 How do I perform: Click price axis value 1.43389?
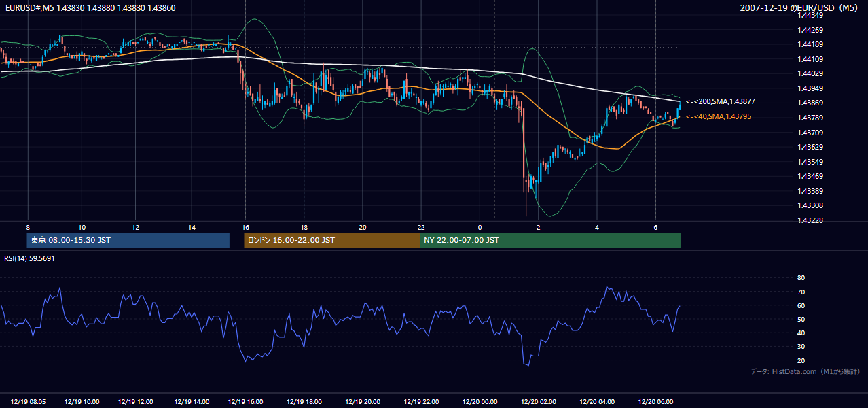(x=810, y=191)
